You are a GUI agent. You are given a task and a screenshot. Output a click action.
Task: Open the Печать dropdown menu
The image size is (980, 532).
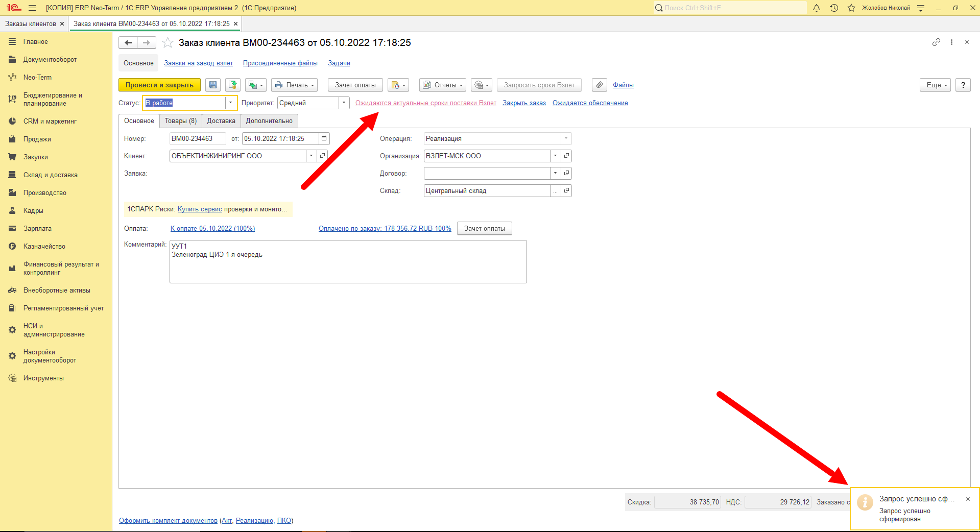[294, 85]
